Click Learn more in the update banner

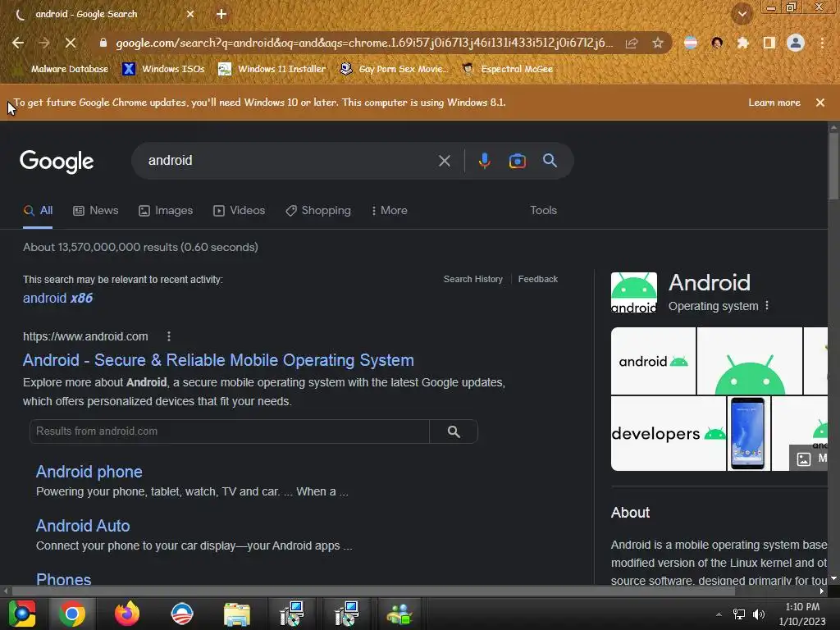pyautogui.click(x=774, y=103)
